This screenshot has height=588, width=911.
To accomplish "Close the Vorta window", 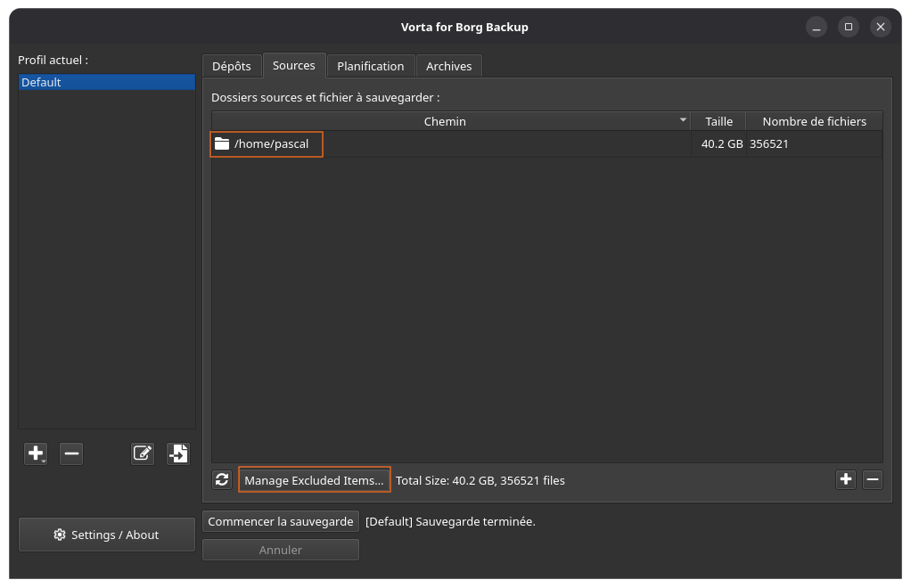I will (881, 27).
